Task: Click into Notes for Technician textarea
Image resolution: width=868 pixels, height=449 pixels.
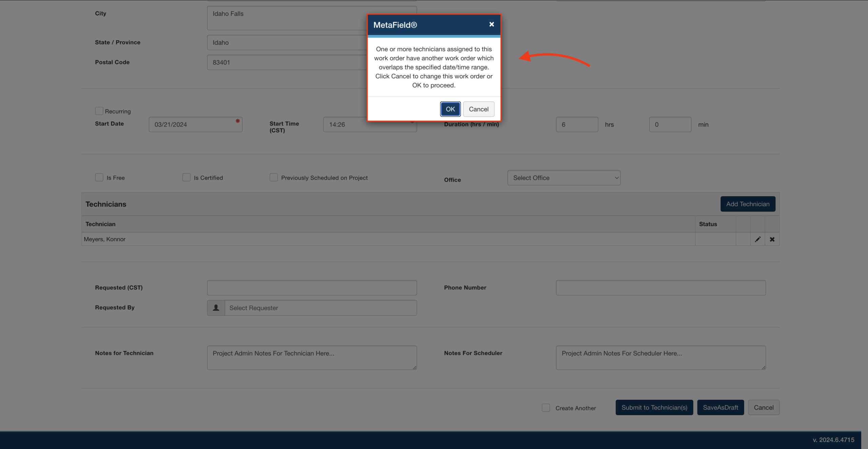Action: [x=312, y=358]
